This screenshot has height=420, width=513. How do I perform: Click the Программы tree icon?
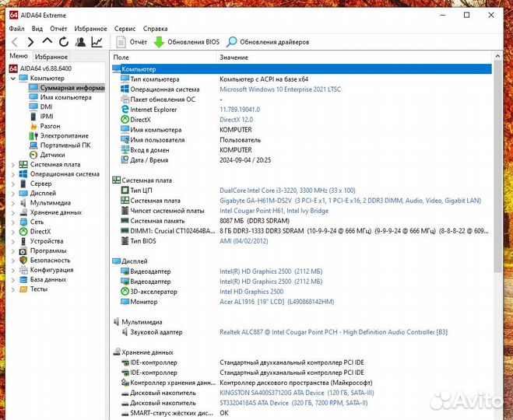pyautogui.click(x=23, y=251)
